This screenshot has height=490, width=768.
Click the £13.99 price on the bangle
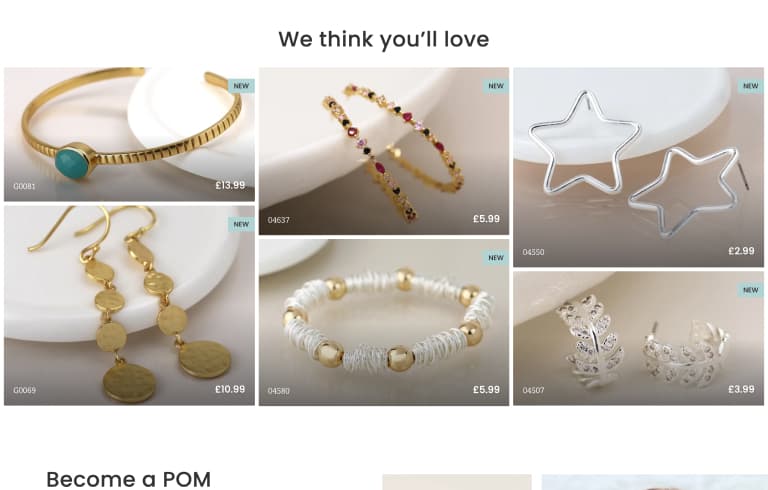(x=230, y=185)
